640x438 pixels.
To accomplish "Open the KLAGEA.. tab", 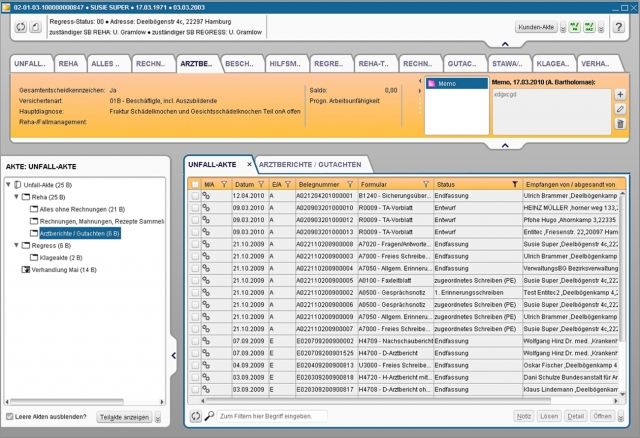I will pos(553,64).
